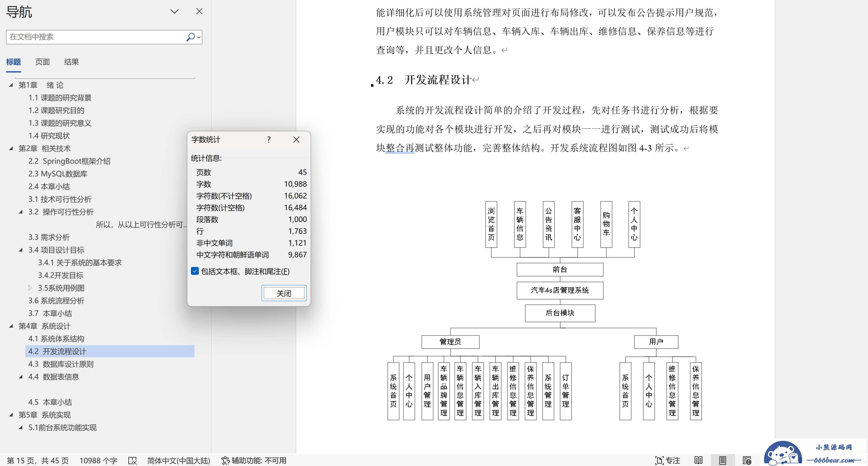This screenshot has height=466, width=868.
Task: Toggle include textboxes, footnotes and endnotes checkbox
Action: coord(195,271)
